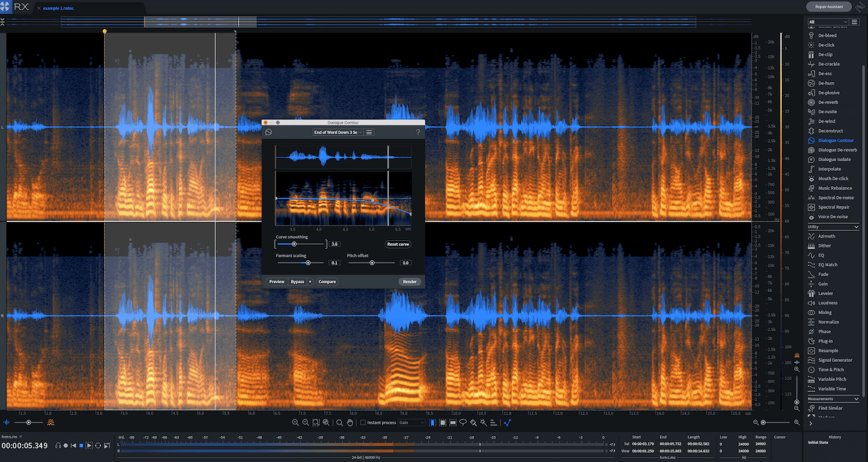
Task: Select the time selection tool
Action: tap(432, 422)
